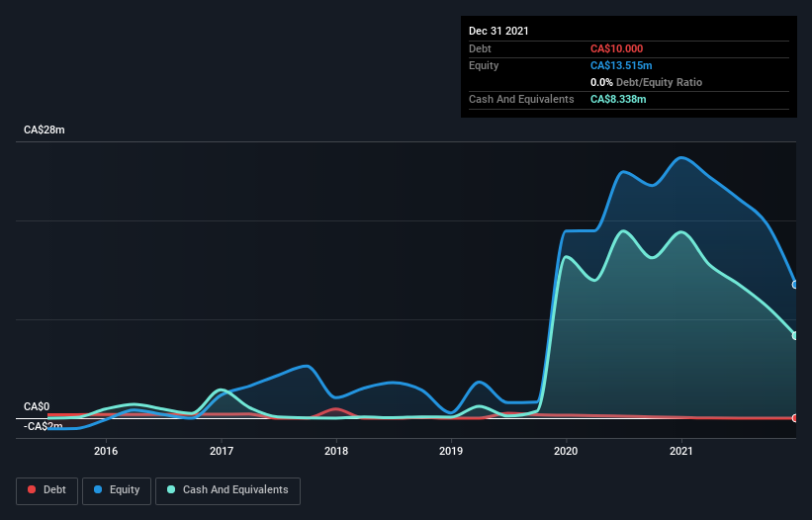This screenshot has width=812, height=520.
Task: Click the 2020 x-axis label
Action: 566,451
